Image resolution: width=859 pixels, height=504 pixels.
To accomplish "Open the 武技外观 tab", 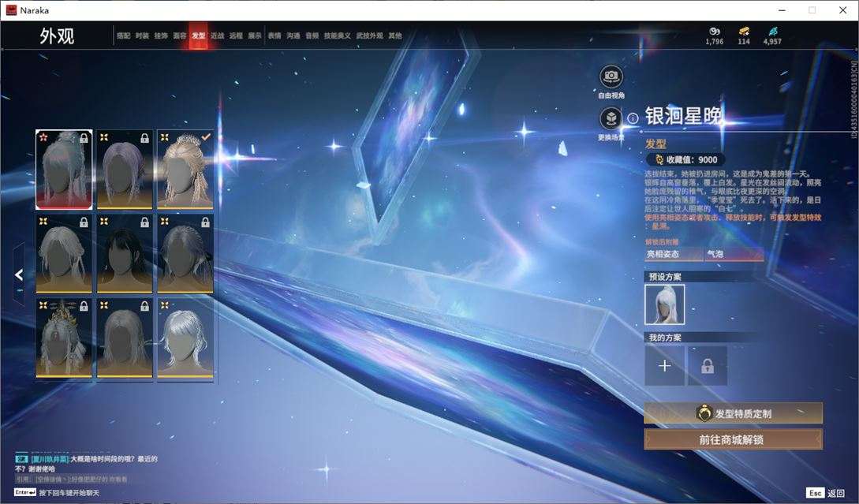I will tap(370, 35).
